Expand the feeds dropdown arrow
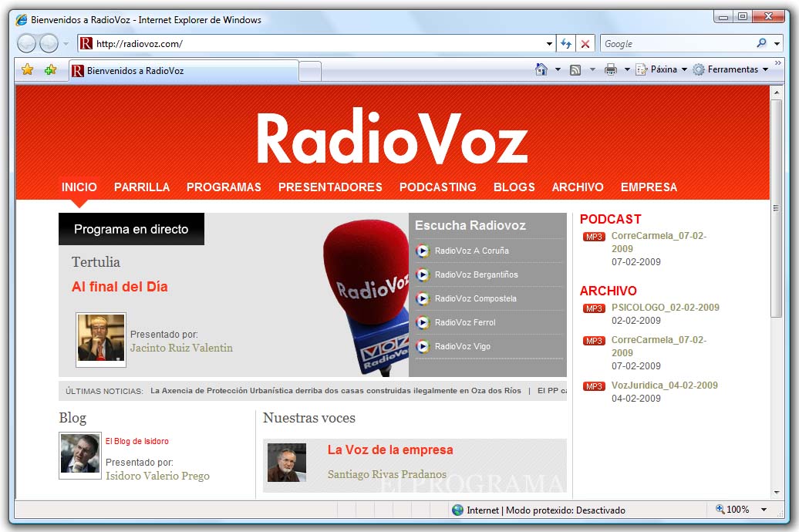The width and height of the screenshot is (799, 532). (x=592, y=69)
